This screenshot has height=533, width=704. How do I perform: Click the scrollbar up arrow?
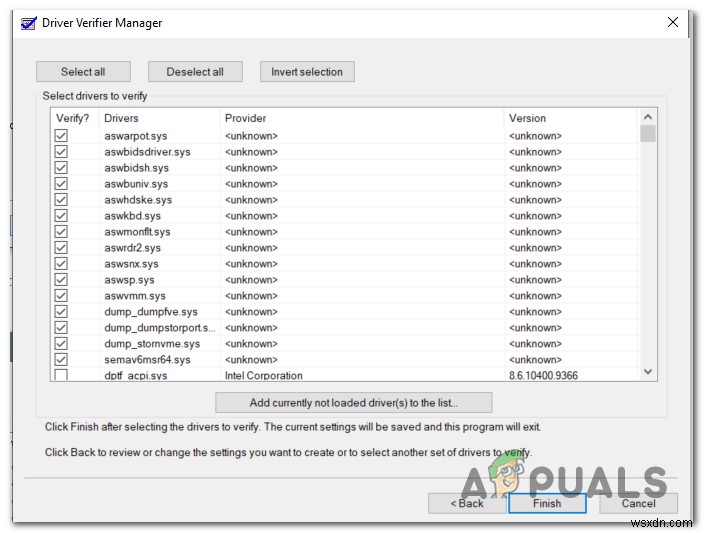click(x=648, y=117)
